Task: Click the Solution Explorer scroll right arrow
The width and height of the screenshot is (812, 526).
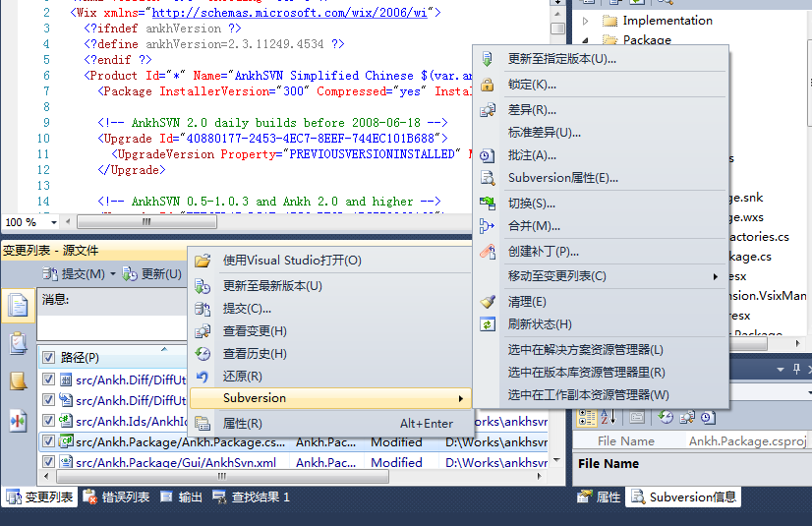Action: pyautogui.click(x=797, y=343)
